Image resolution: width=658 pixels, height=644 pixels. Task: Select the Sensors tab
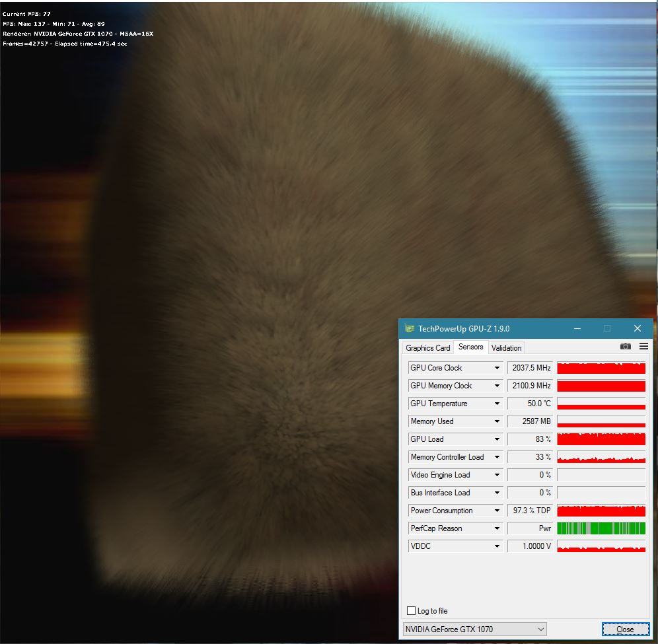pyautogui.click(x=470, y=347)
